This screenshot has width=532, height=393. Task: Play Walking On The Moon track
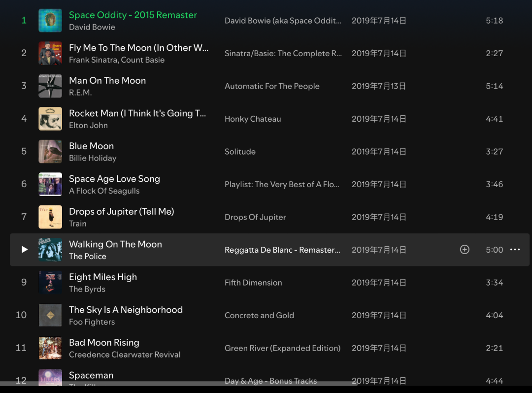click(x=25, y=250)
